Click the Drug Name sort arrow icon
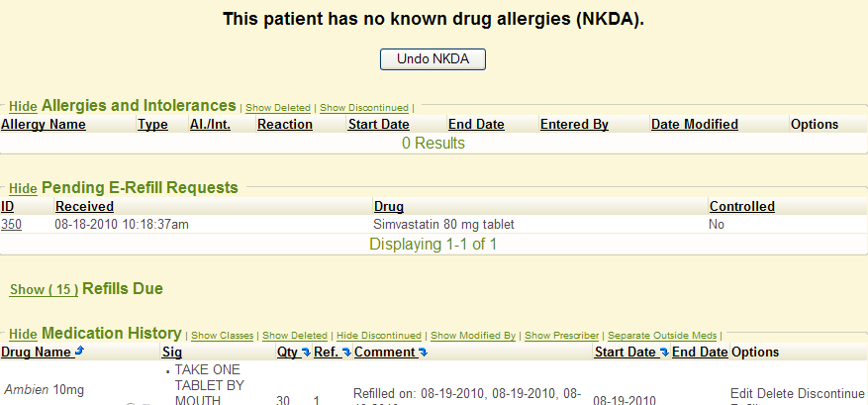This screenshot has width=868, height=405. pyautogui.click(x=79, y=352)
